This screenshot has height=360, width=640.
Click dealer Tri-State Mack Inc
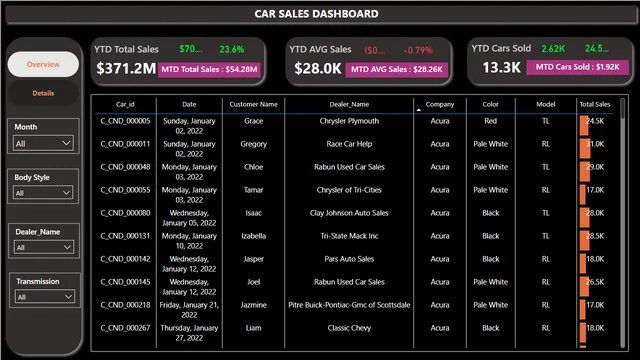(349, 236)
